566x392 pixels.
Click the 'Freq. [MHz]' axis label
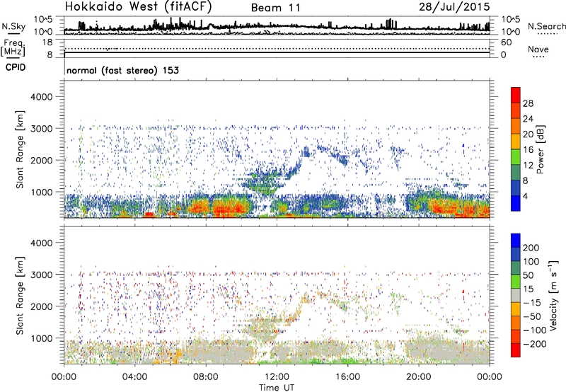point(13,48)
